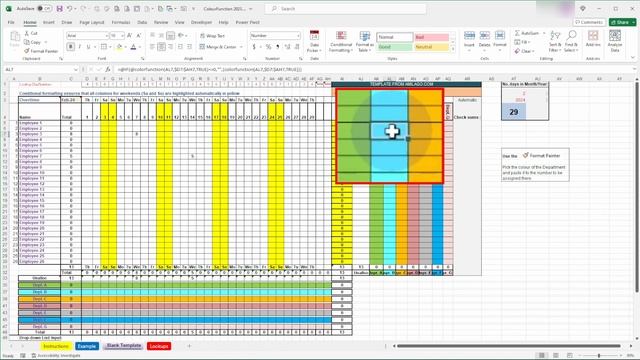Click the Cut scissors icon
This screenshot has width=640, height=360.
point(27,33)
